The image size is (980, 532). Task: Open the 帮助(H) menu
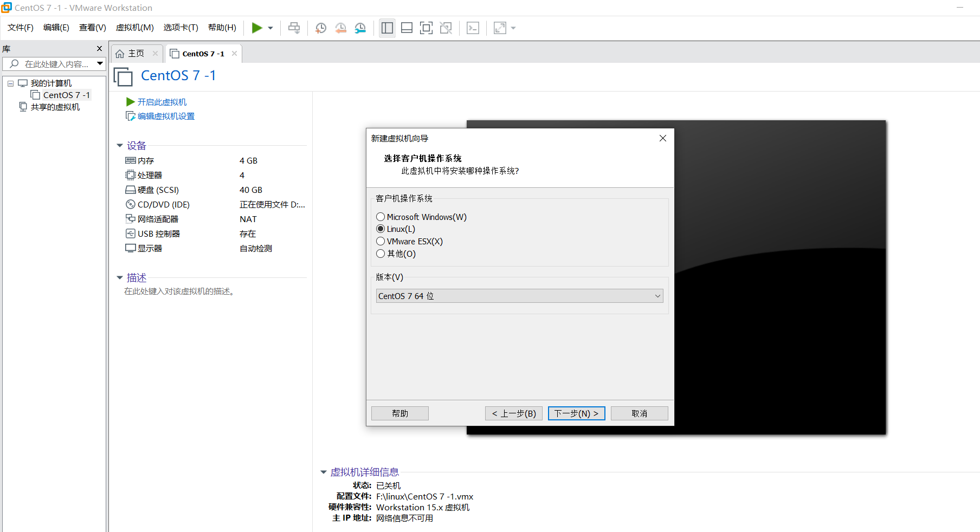point(222,28)
